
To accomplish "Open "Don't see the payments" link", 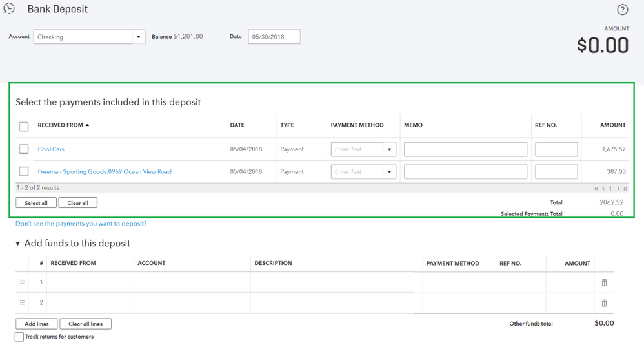I will point(81,224).
